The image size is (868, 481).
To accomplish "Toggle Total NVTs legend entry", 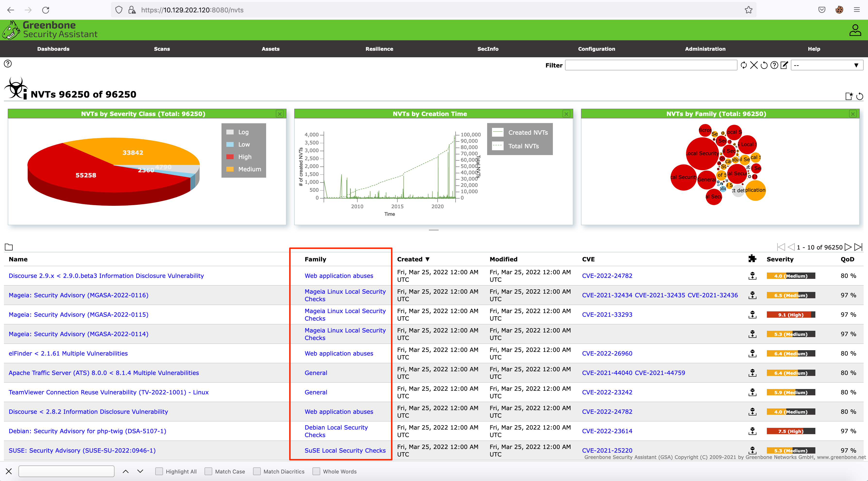I will coord(516,146).
